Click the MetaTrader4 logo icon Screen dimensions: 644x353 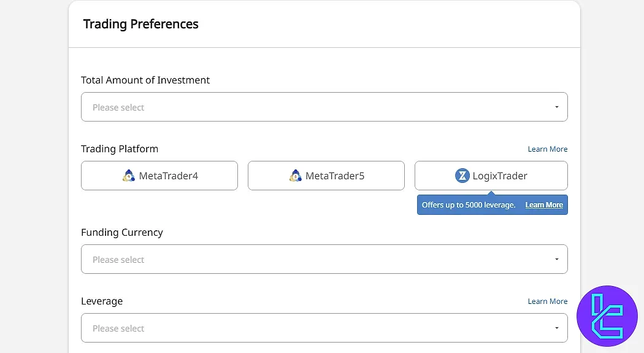click(128, 176)
